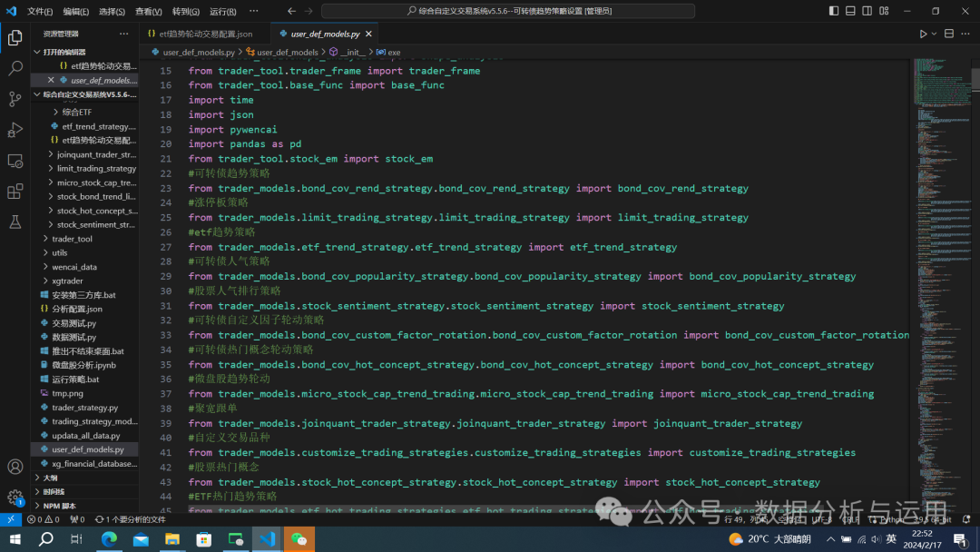This screenshot has width=980, height=552.
Task: Open Customize Layout in title bar
Action: pos(884,11)
